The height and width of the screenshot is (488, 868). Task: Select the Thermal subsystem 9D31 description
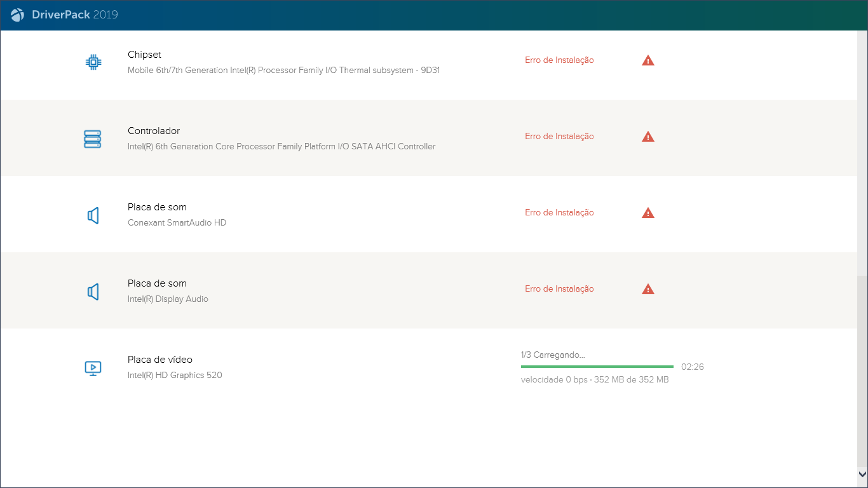[283, 71]
